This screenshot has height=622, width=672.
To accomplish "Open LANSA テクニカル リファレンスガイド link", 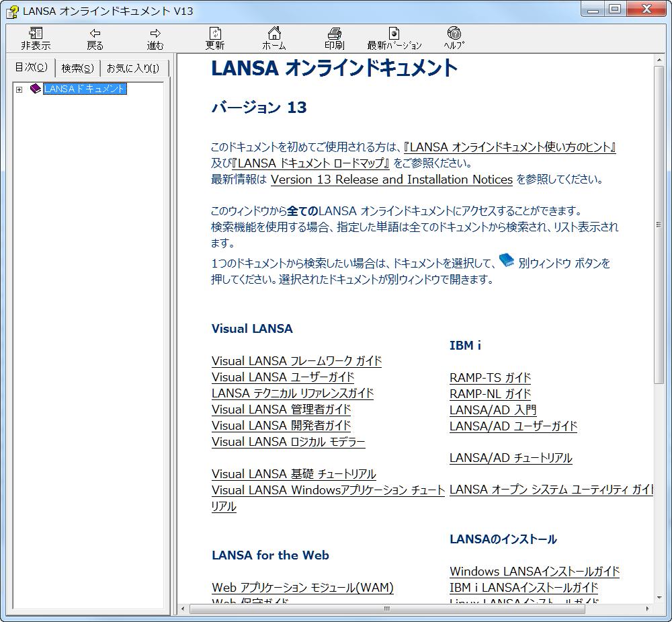I will [x=293, y=393].
